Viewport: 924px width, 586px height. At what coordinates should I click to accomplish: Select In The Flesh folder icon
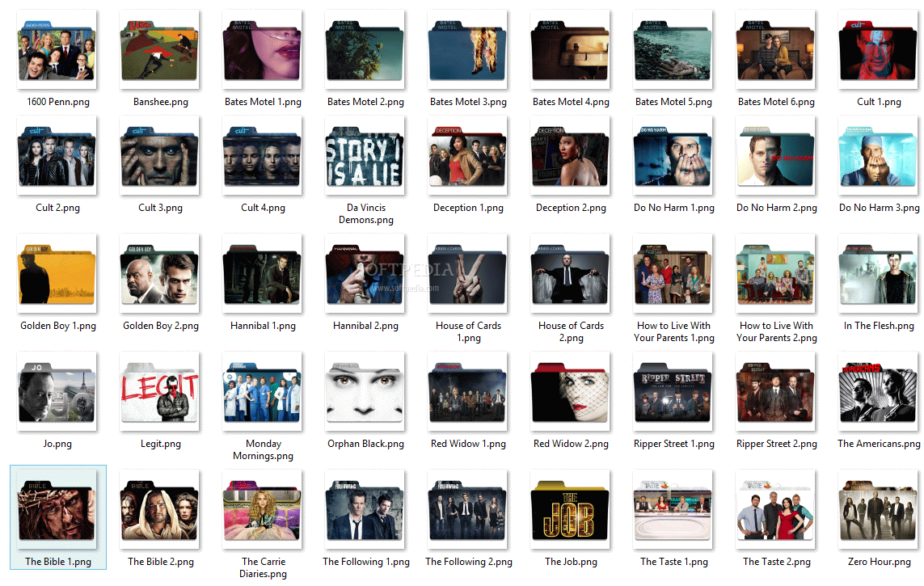[x=878, y=273]
